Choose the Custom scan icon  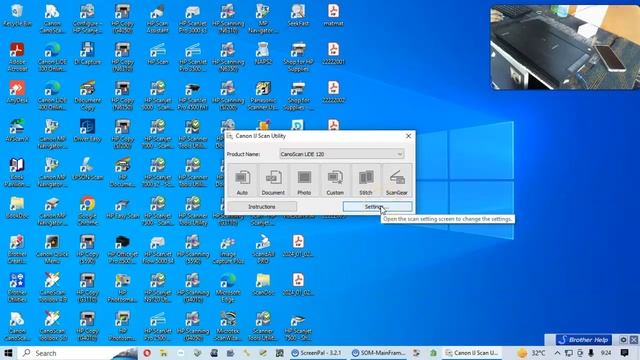point(335,180)
